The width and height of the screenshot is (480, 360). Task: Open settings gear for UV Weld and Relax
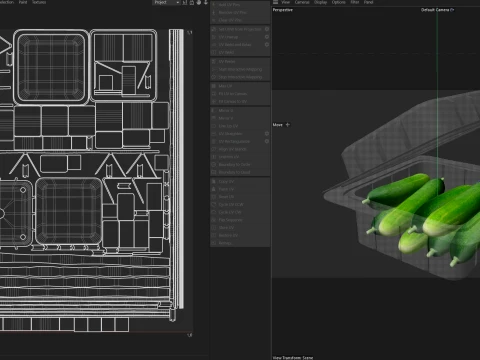tap(267, 45)
